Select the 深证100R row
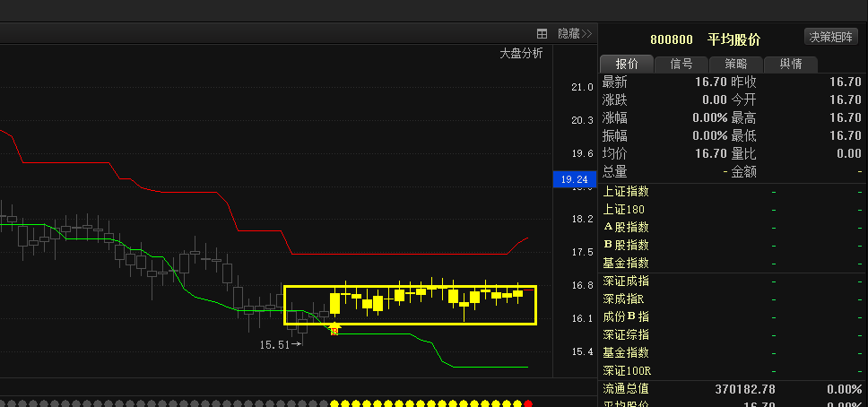This screenshot has height=407, width=868. (733, 370)
